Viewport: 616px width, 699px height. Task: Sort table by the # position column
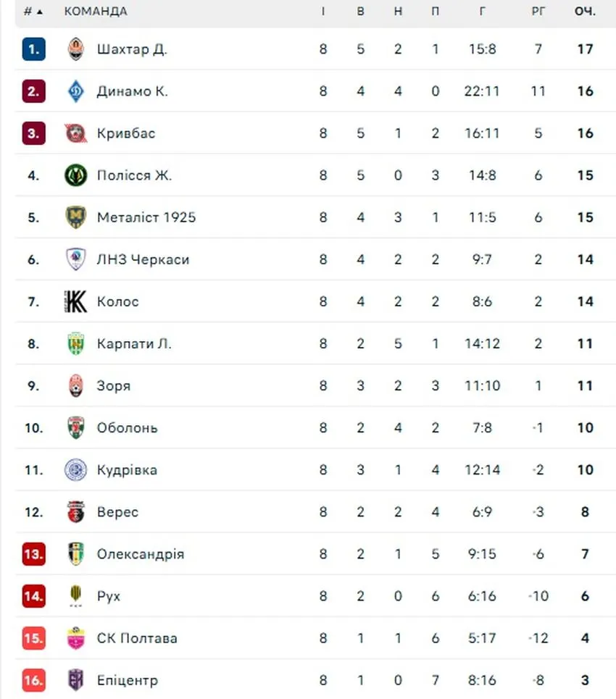[x=33, y=12]
